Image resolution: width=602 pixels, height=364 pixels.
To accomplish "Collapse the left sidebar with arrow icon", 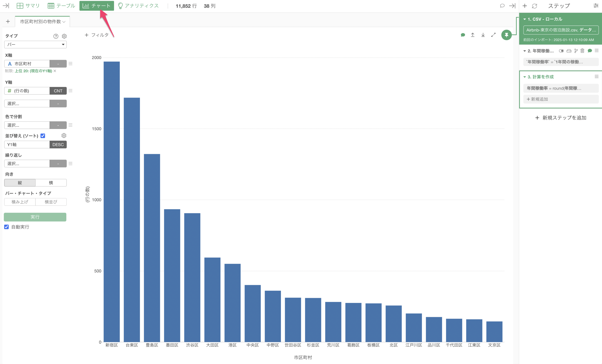I will pos(6,6).
